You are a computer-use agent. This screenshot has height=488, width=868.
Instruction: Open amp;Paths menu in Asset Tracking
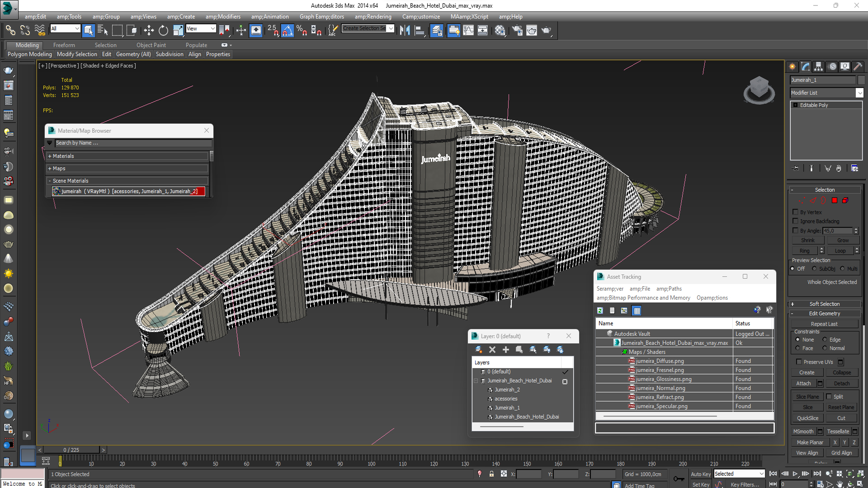point(669,289)
